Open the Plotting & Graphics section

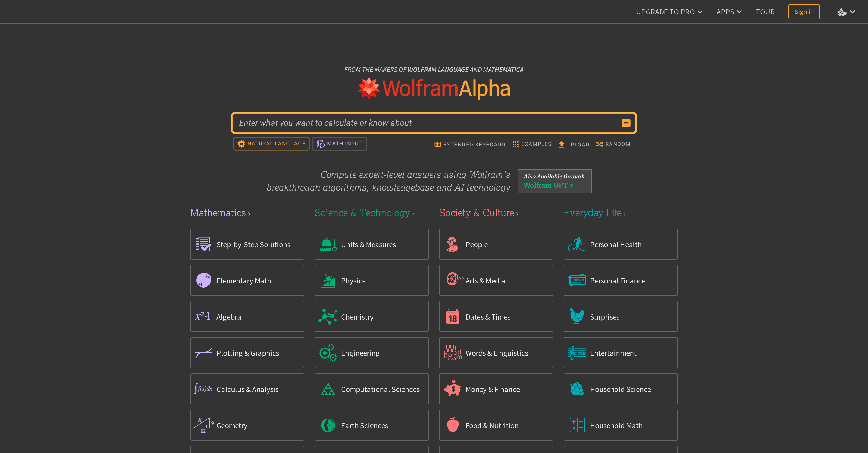pyautogui.click(x=247, y=352)
